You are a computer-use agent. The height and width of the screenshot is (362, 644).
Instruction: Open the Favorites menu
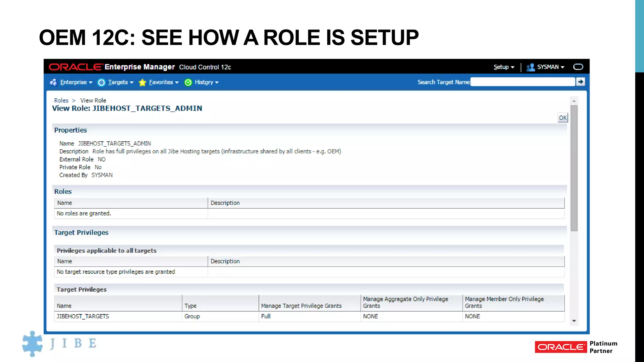pyautogui.click(x=164, y=82)
